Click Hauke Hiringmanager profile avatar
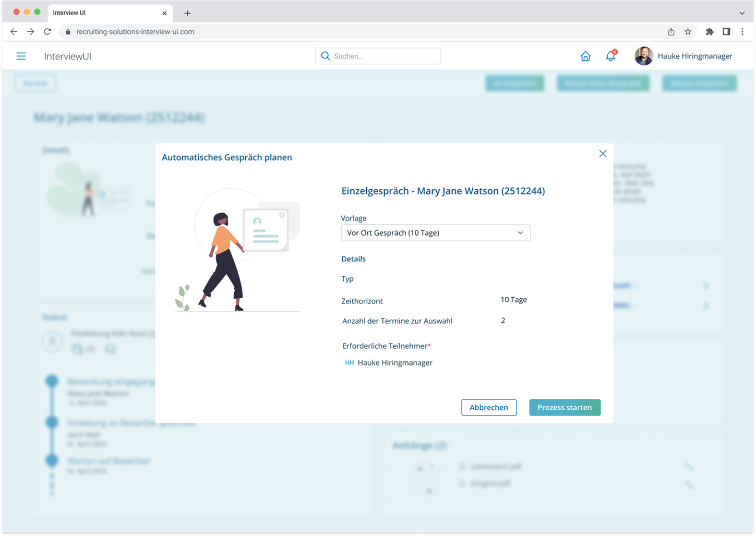The image size is (756, 536). click(644, 56)
